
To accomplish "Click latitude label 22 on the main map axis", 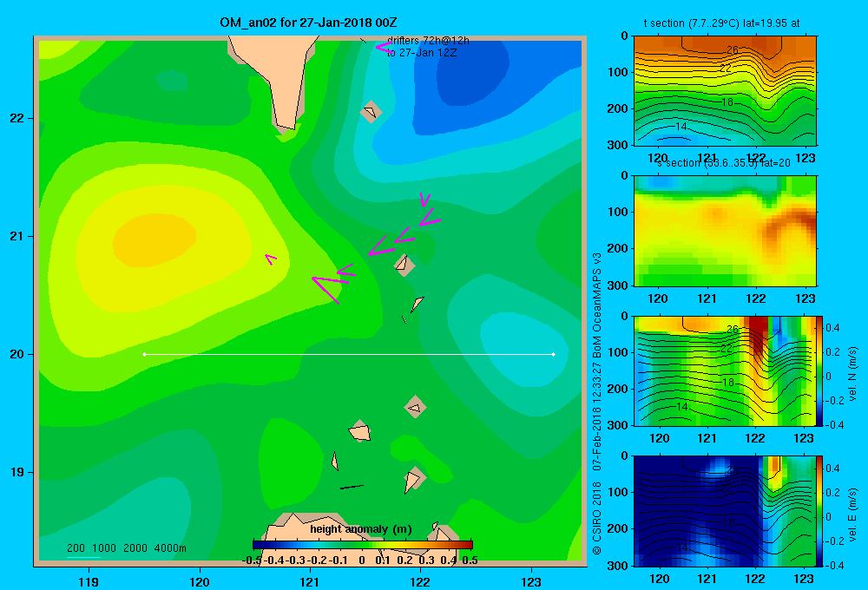I will (x=16, y=118).
